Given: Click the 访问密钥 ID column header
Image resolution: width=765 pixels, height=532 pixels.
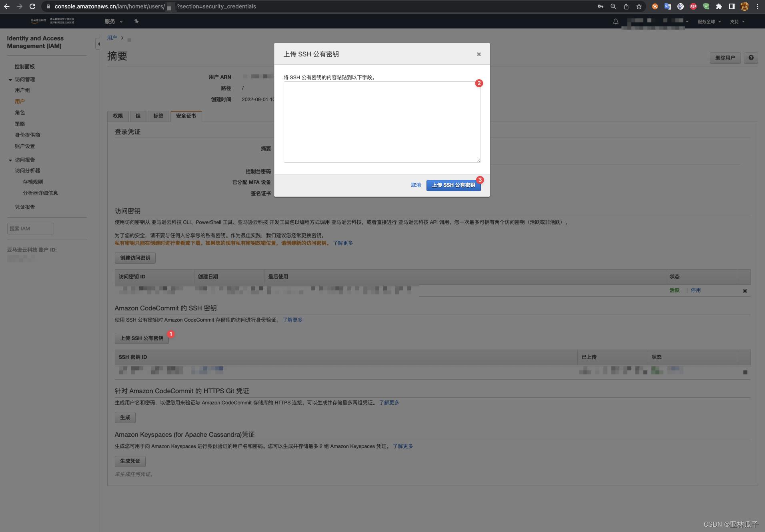Looking at the screenshot, I should [x=154, y=277].
